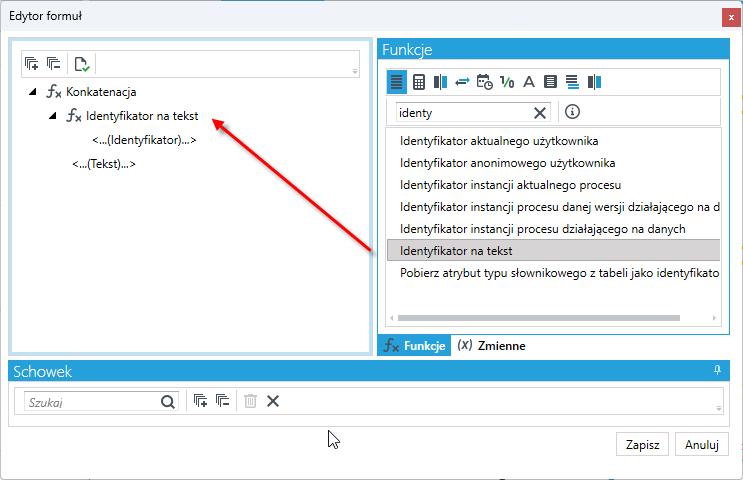Click the expand-all icon in formula tree toolbar
The image size is (743, 480).
point(32,63)
